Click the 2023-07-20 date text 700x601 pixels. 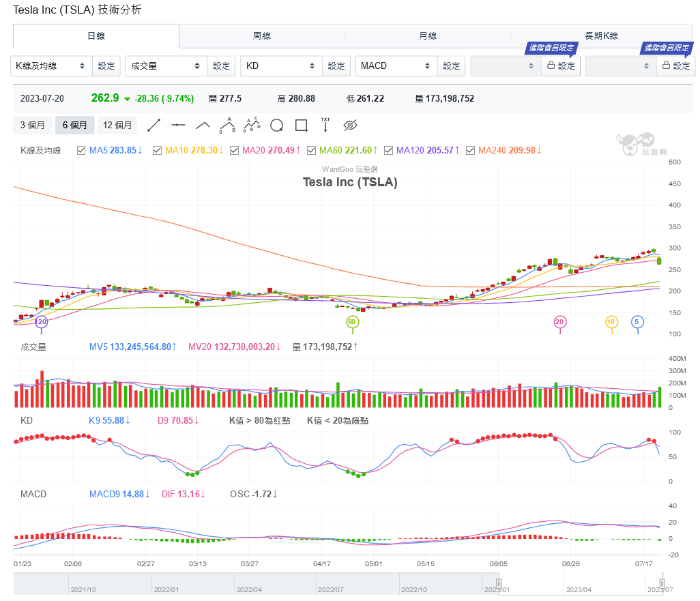click(x=42, y=99)
